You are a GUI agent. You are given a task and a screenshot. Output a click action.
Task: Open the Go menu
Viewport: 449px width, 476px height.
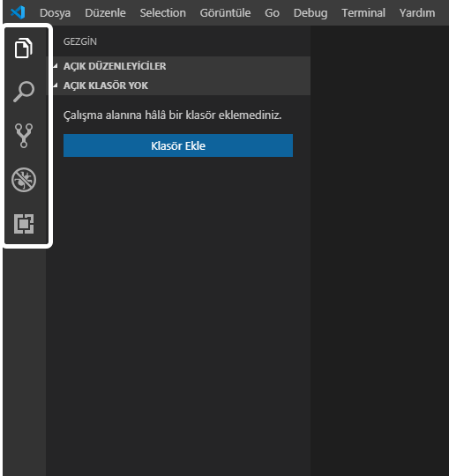[x=272, y=12]
